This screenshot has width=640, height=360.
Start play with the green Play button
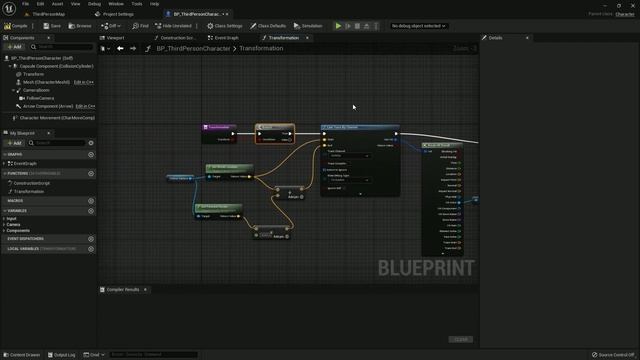tap(338, 26)
